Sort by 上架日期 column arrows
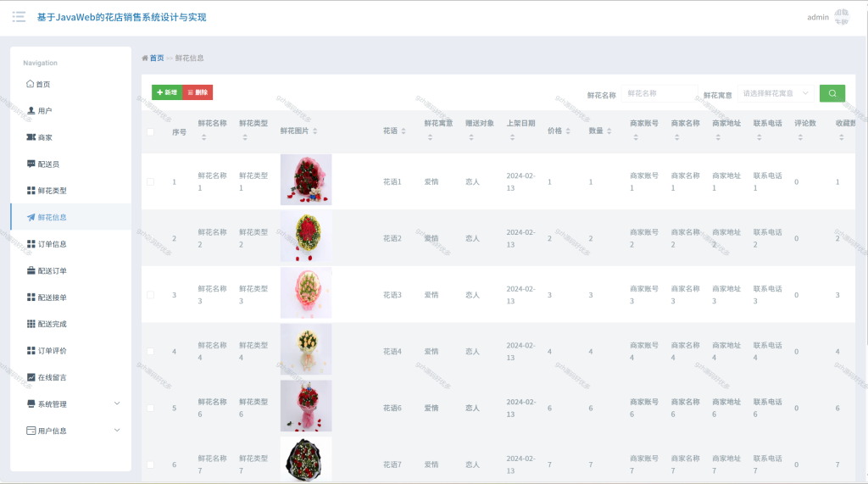 512,137
